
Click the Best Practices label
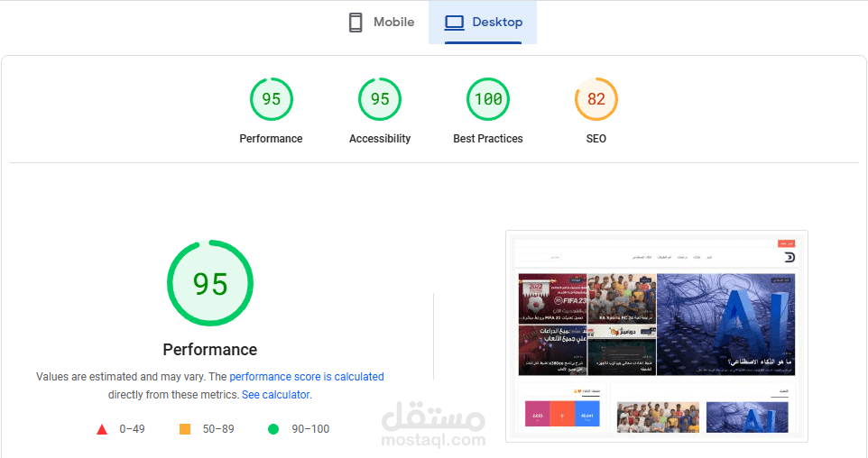488,139
